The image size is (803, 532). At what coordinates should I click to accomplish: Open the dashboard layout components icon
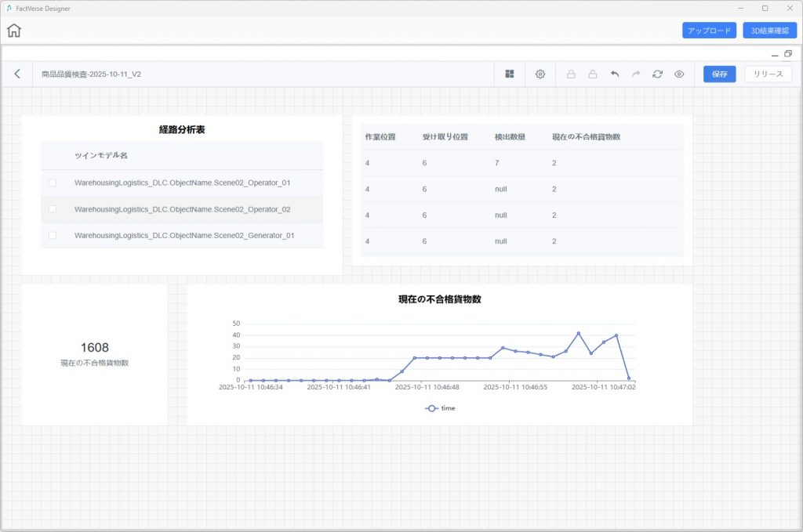(x=510, y=74)
